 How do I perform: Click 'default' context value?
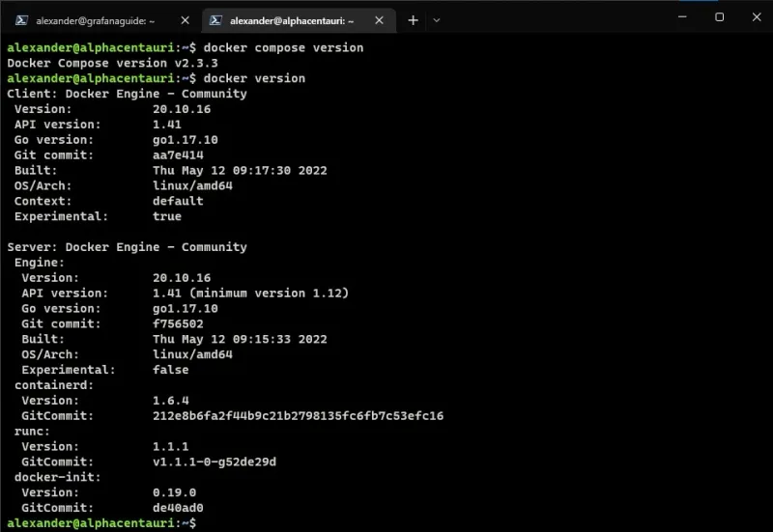tap(178, 201)
